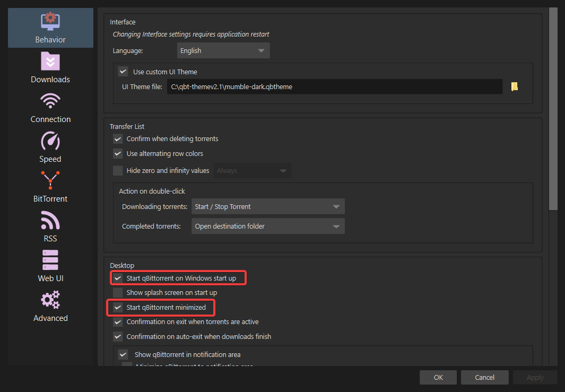Toggle Show qBittorrent in notification area

click(x=123, y=354)
